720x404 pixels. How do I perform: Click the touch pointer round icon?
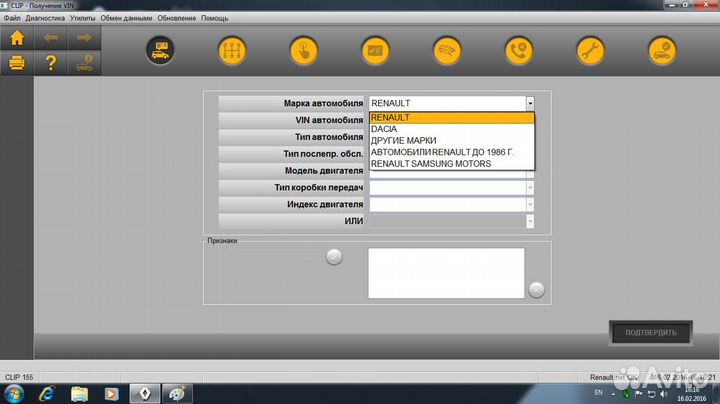[303, 49]
